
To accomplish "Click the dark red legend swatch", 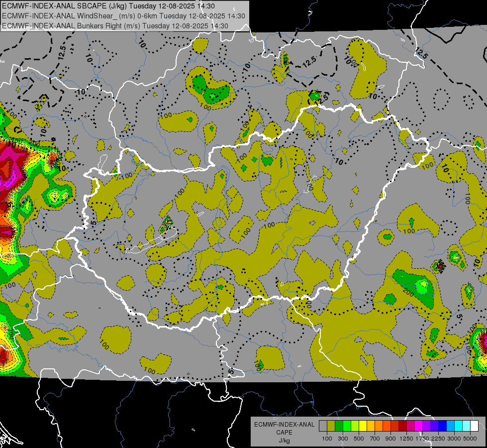I will pyautogui.click(x=403, y=426).
